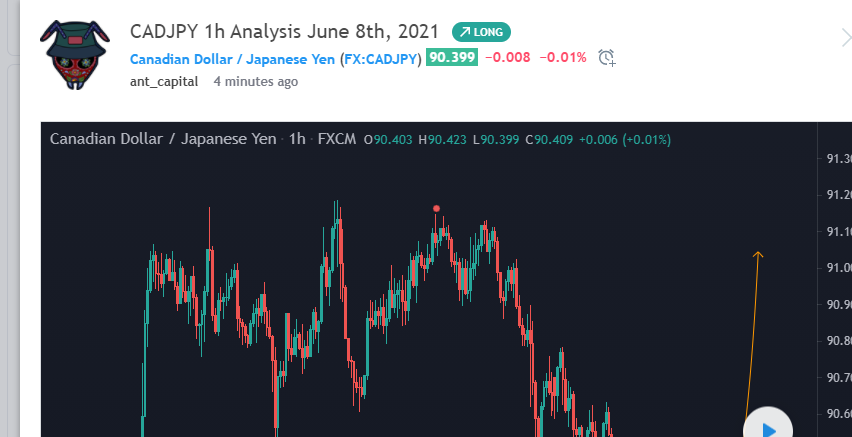Screen dimensions: 852x437
Task: Click the '4 minutes ago' timestamp
Action: click(x=256, y=81)
